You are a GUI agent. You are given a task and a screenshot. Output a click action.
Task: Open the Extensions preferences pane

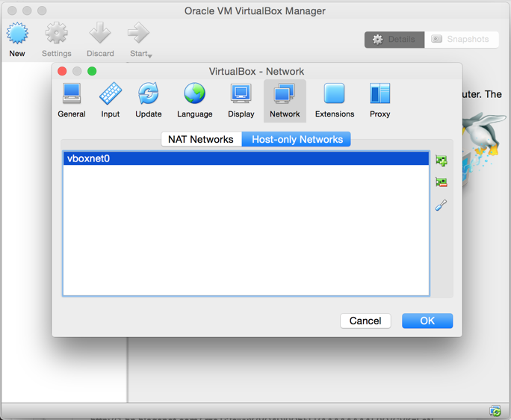[335, 100]
